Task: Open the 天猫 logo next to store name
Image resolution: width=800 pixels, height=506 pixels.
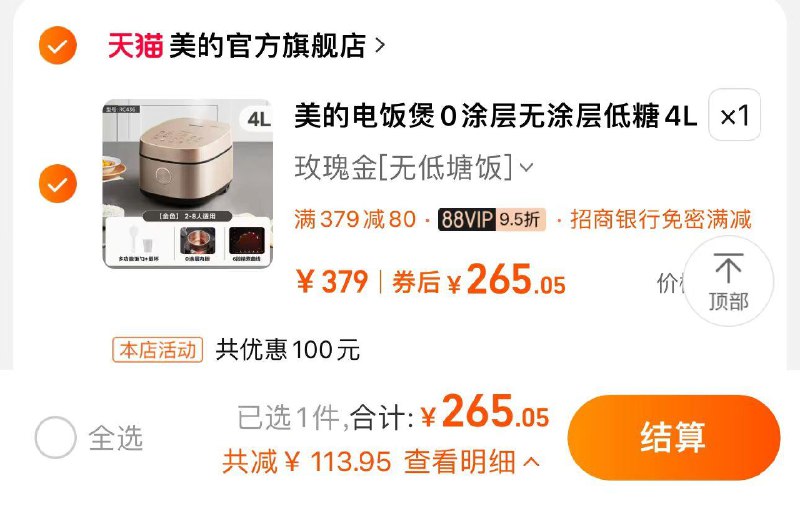Action: (x=135, y=45)
